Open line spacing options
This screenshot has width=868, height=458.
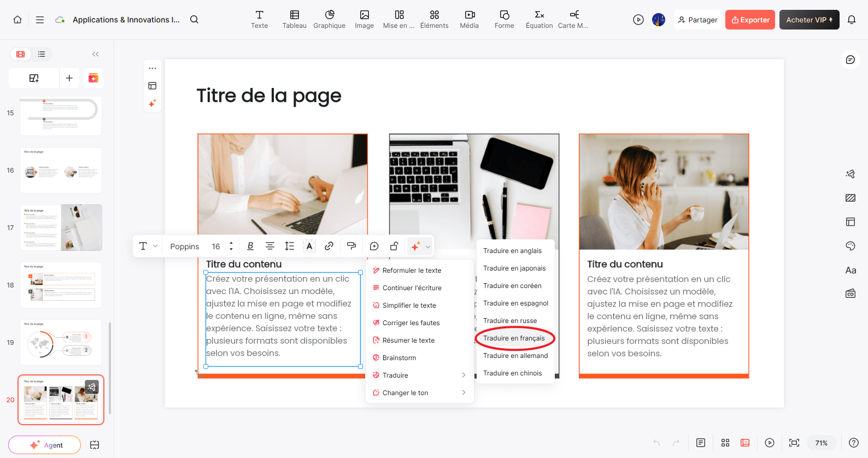pyautogui.click(x=290, y=246)
